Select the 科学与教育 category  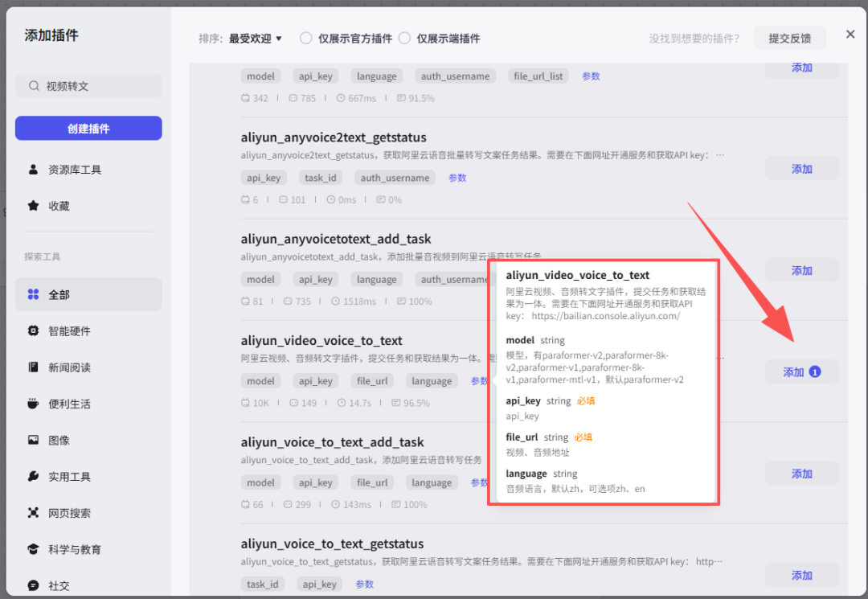pyautogui.click(x=88, y=549)
